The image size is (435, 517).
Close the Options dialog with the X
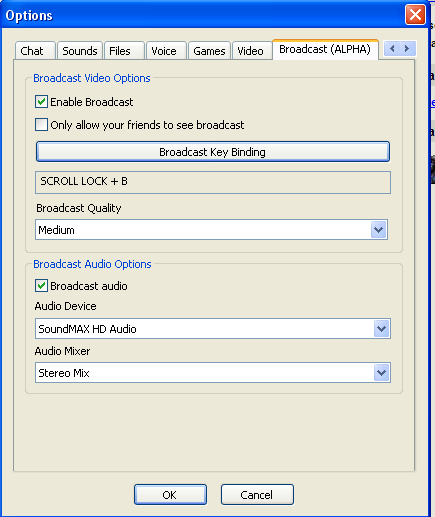point(415,15)
